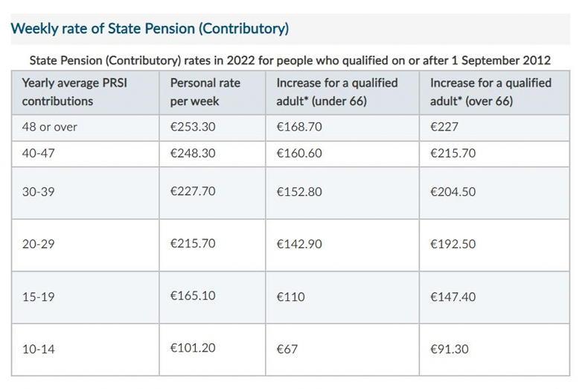Image resolution: width=588 pixels, height=389 pixels.
Task: Select the "Personal rate per week" column header
Action: coord(205,92)
